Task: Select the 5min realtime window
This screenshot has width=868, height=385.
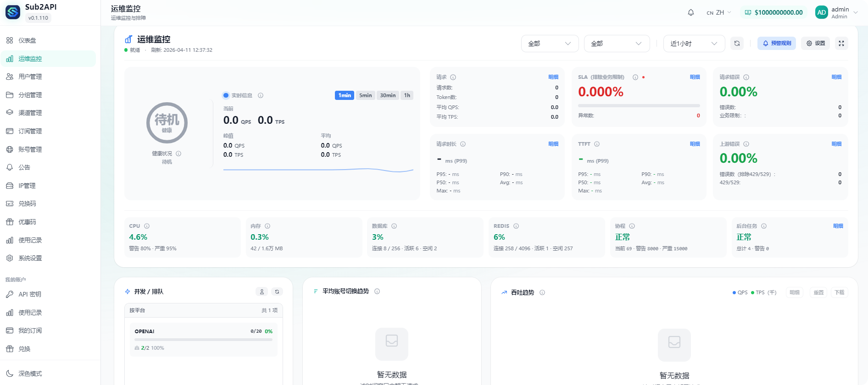Action: click(x=365, y=95)
